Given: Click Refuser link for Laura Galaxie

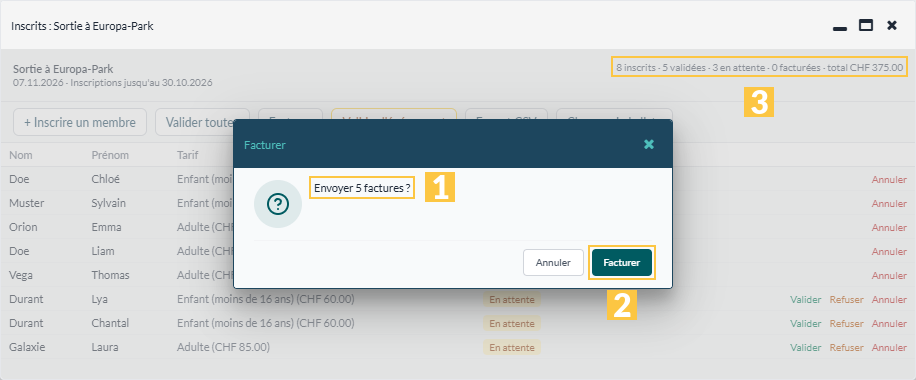Looking at the screenshot, I should [846, 347].
